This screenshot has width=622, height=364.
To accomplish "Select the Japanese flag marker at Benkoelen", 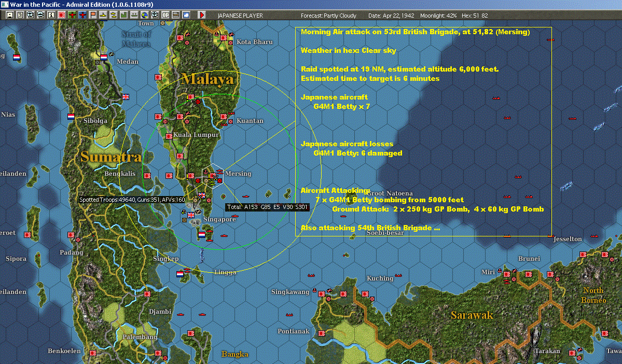I will tap(93, 353).
